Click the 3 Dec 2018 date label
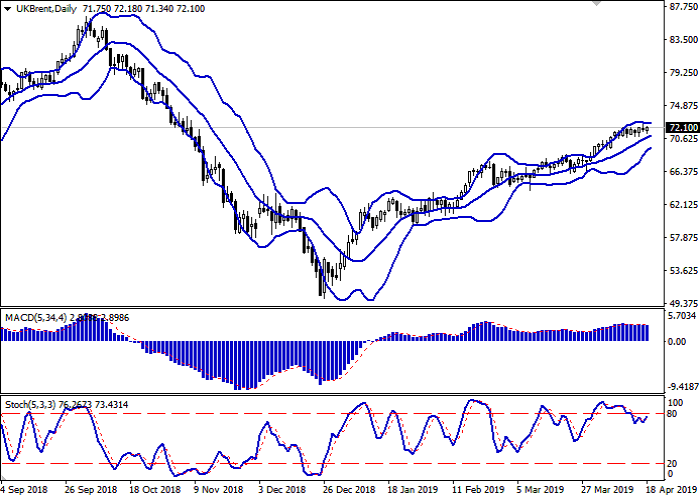 (x=281, y=490)
